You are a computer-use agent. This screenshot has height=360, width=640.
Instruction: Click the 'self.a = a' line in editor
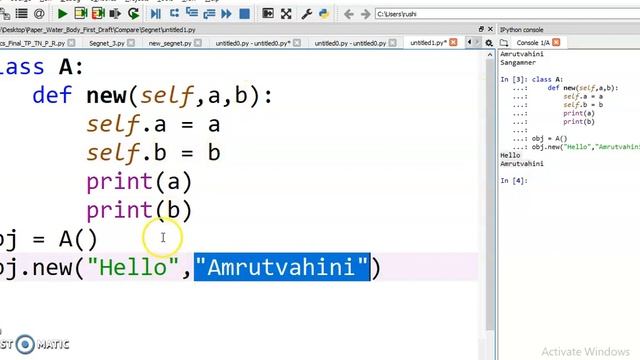tap(153, 124)
